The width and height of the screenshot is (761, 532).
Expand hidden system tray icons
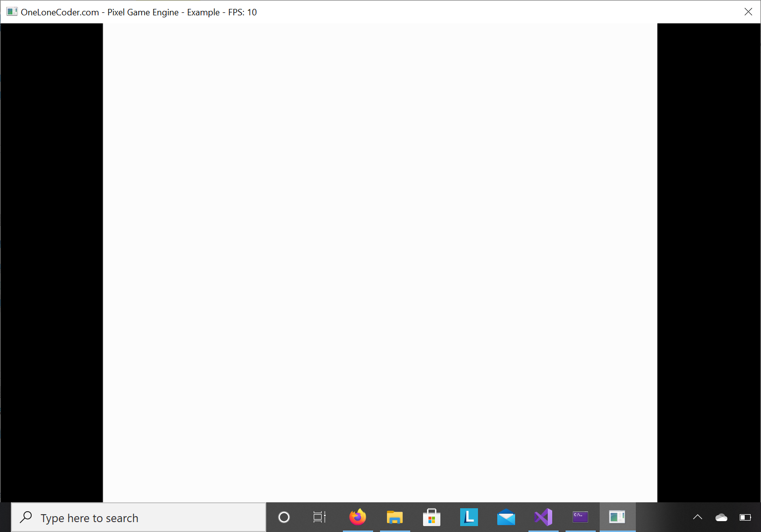pos(698,517)
